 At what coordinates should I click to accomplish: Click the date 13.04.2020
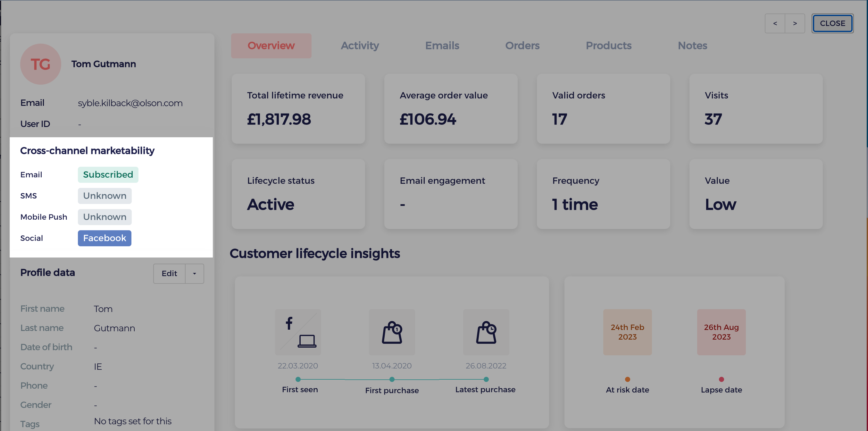tap(392, 366)
